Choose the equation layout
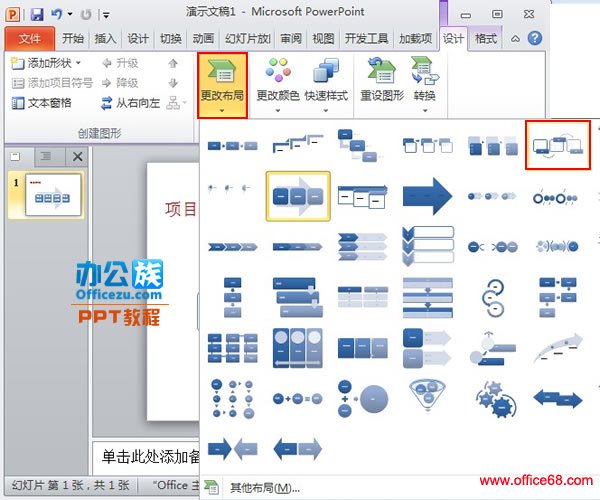600x500 pixels. coord(298,399)
